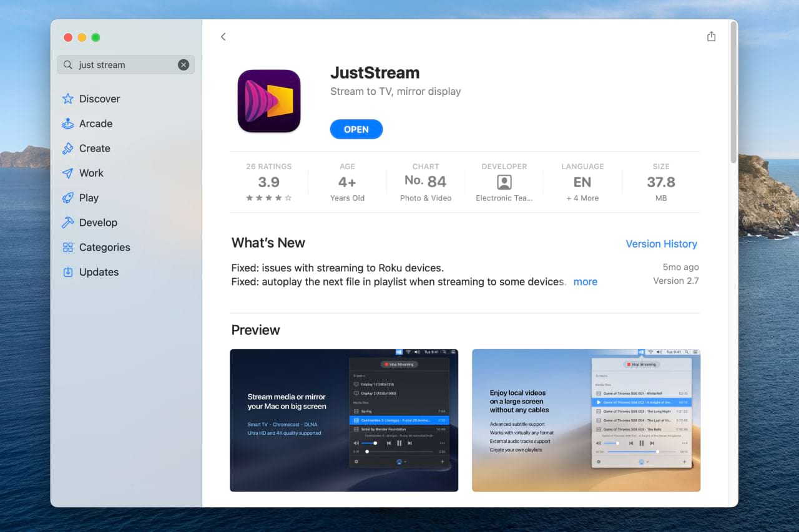Go back with the chevron arrow
Viewport: 799px width, 532px height.
tap(223, 37)
